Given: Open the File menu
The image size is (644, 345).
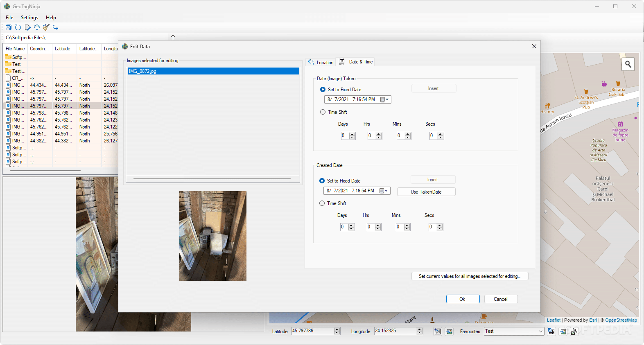Looking at the screenshot, I should [x=9, y=18].
